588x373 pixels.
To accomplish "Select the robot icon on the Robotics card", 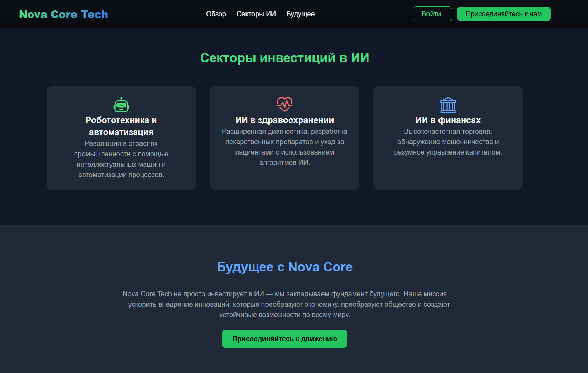I will point(121,104).
